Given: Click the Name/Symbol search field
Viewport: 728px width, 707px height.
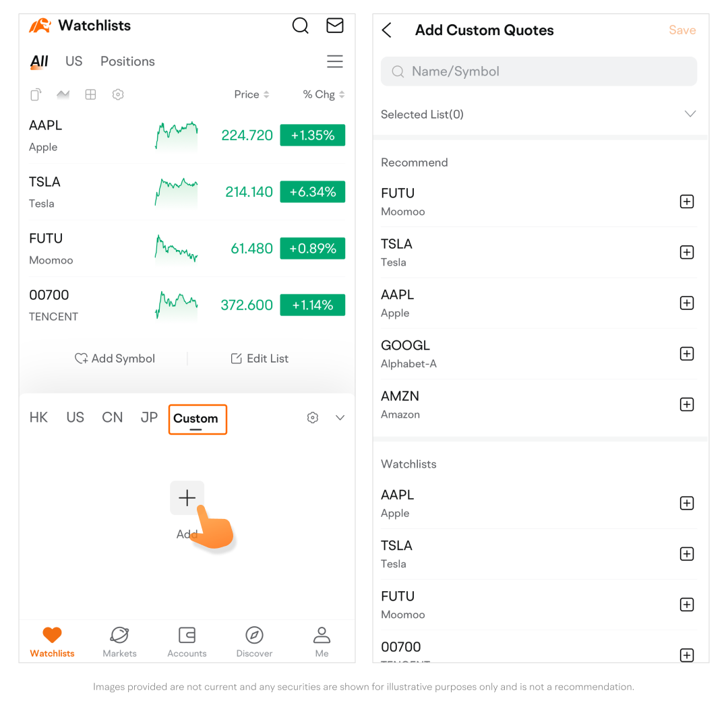Looking at the screenshot, I should tap(539, 71).
